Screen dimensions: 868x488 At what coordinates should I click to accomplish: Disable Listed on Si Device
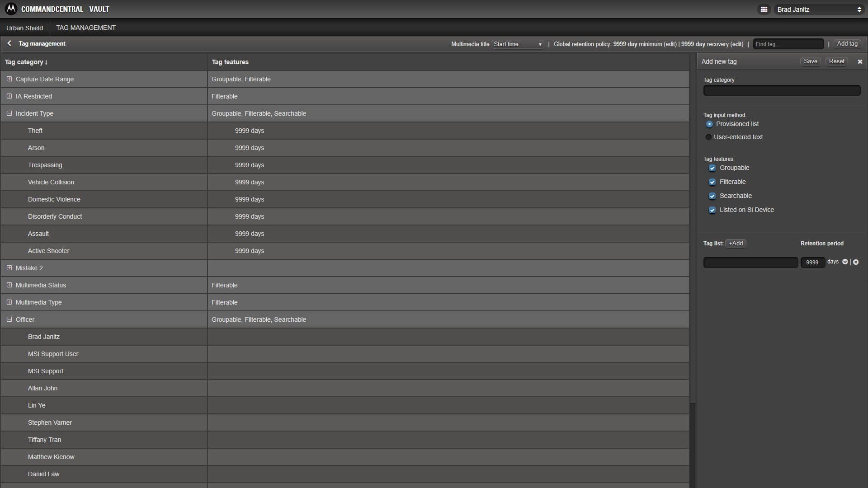click(712, 210)
